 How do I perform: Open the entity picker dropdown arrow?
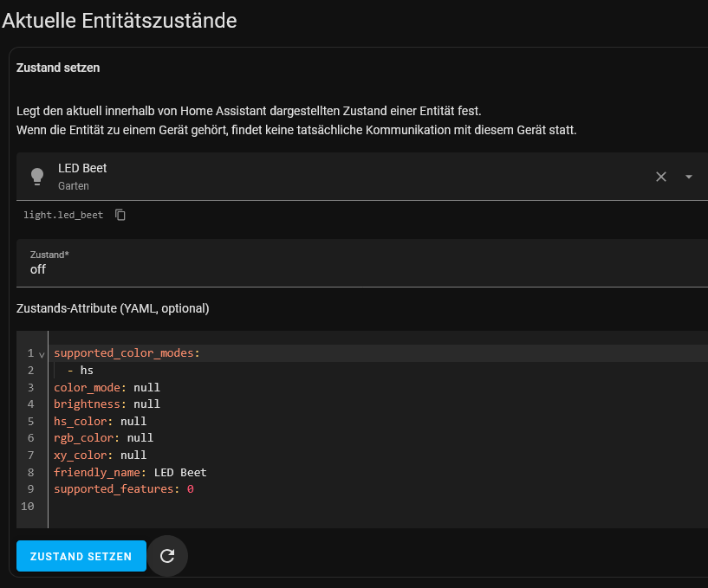[x=689, y=177]
